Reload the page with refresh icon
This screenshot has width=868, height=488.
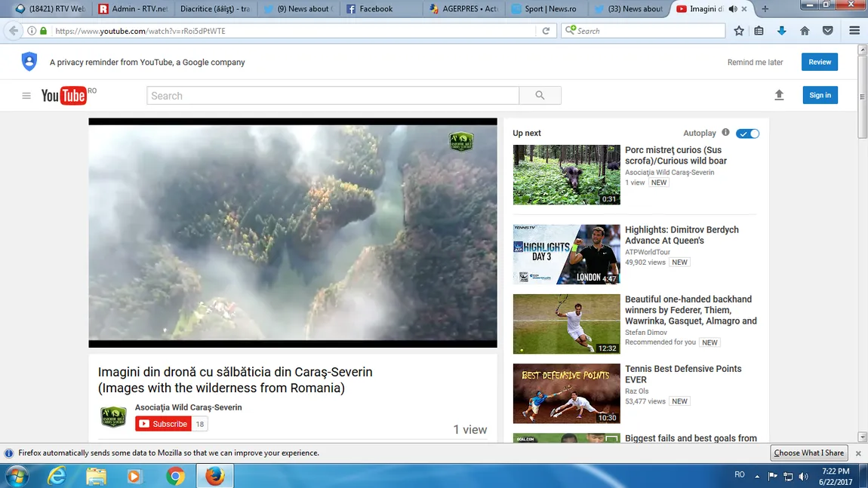pyautogui.click(x=546, y=31)
